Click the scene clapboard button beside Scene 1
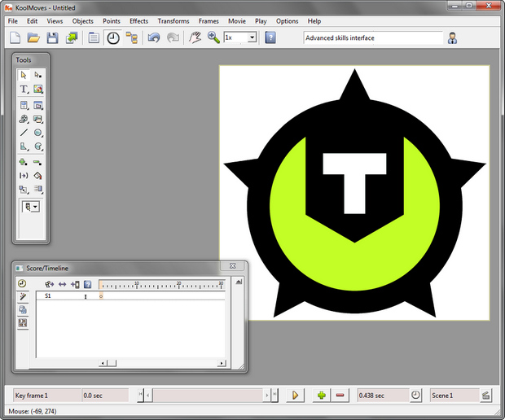This screenshot has width=505, height=420. pyautogui.click(x=485, y=396)
